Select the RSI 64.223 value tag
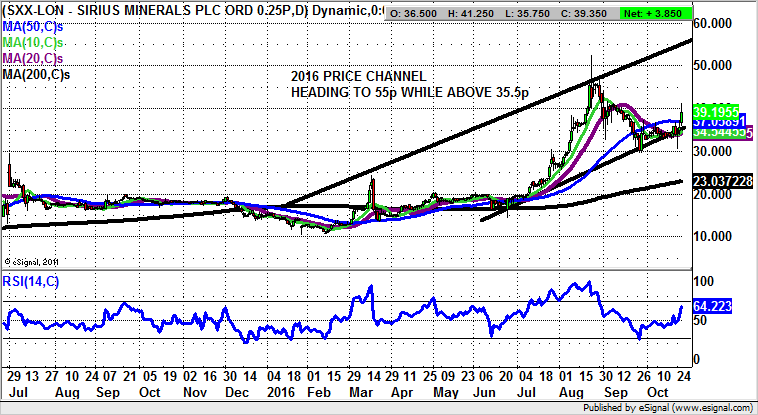 click(717, 309)
